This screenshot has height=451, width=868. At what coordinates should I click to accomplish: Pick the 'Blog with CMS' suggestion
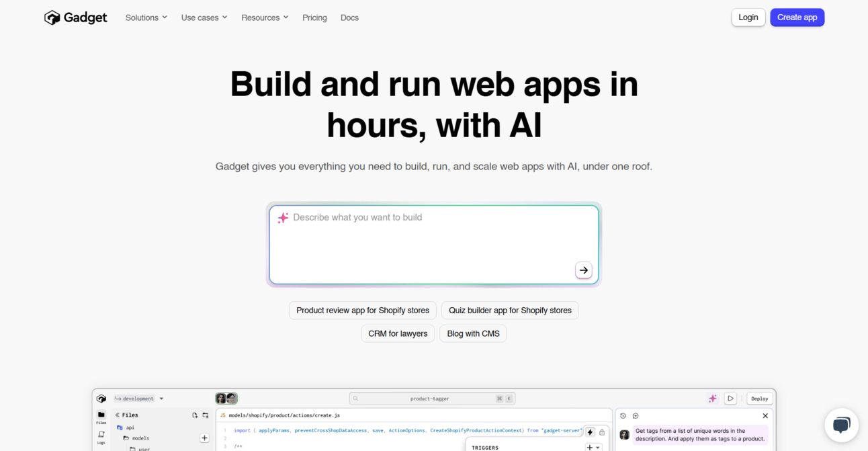coord(473,333)
